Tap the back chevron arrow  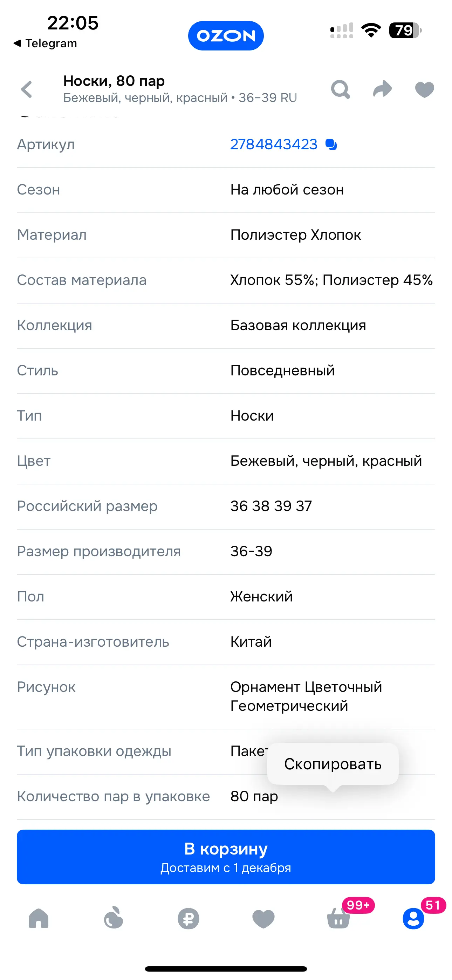click(x=27, y=90)
